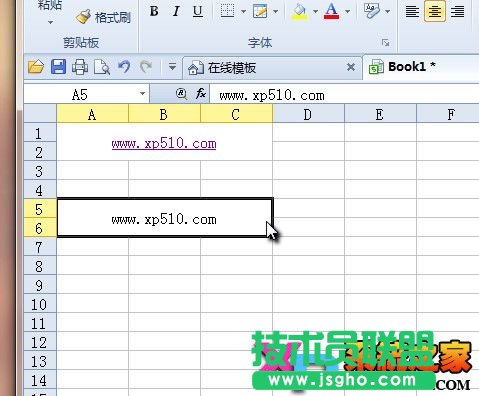Toggle italic formatting
The image size is (479, 396).
point(176,11)
